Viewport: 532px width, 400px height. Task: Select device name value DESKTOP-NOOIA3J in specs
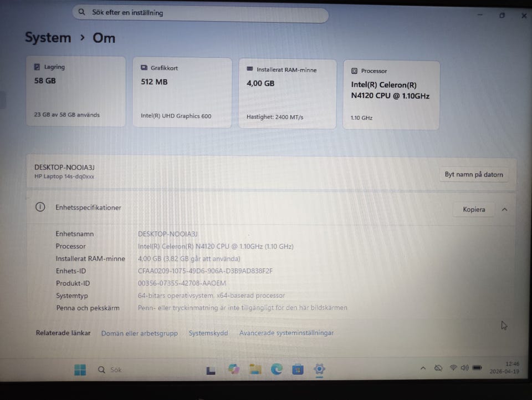point(167,234)
